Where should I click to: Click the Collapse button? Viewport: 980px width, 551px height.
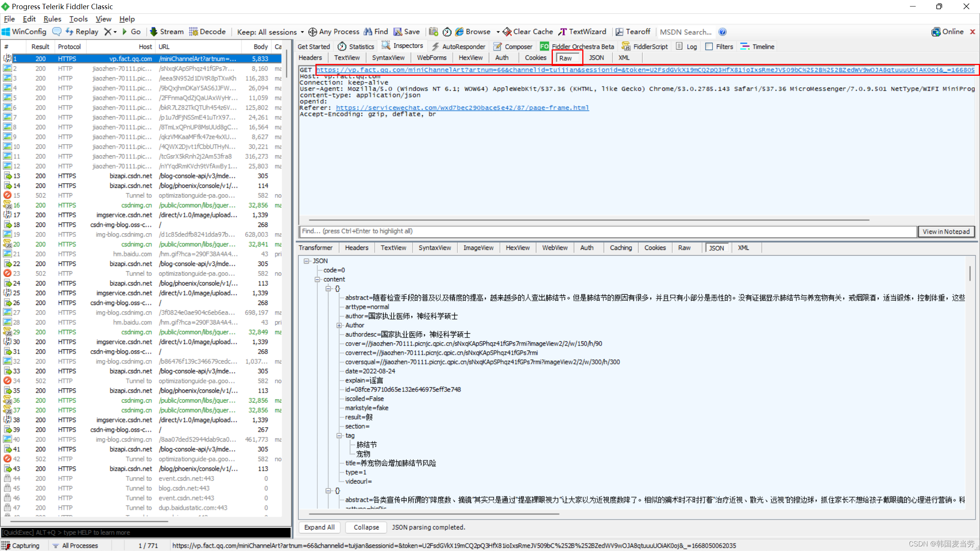(x=366, y=527)
